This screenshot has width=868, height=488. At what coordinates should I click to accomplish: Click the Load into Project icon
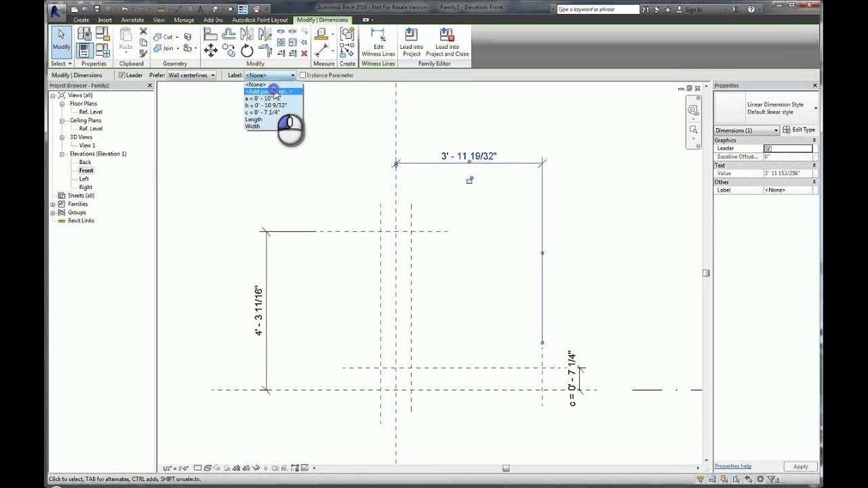point(410,41)
